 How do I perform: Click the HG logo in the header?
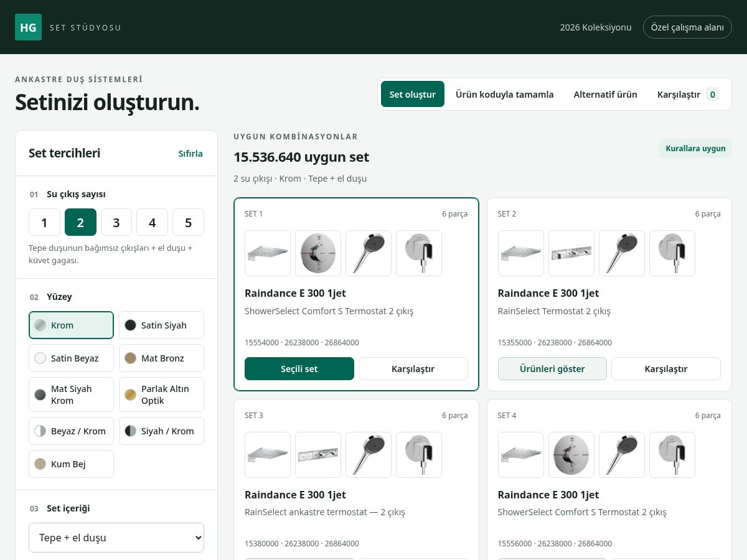pos(28,27)
